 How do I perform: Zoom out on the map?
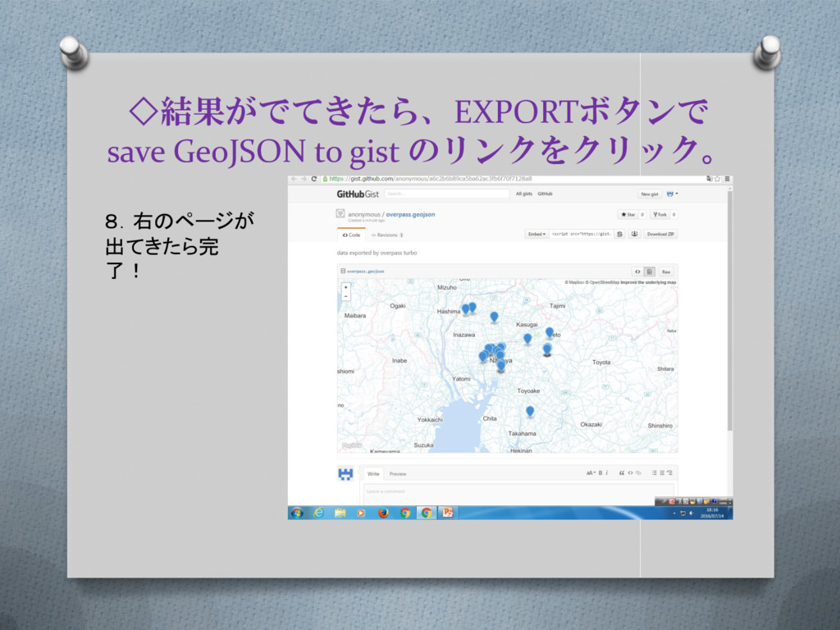[345, 296]
